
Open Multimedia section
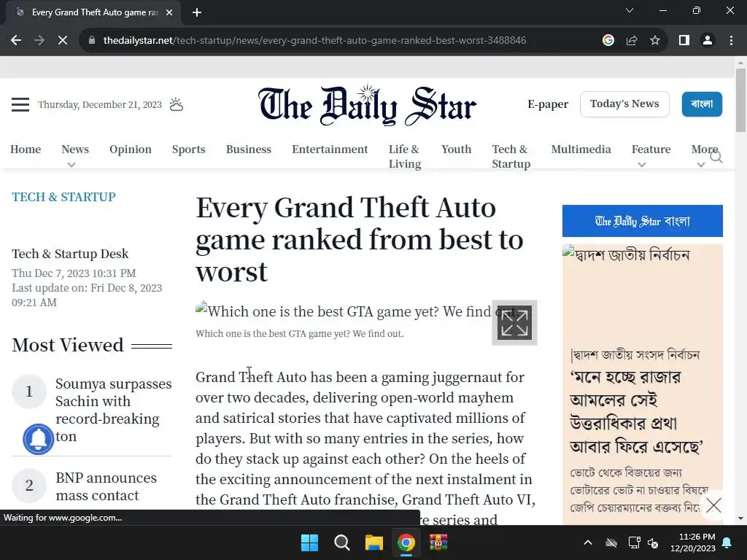(x=581, y=149)
